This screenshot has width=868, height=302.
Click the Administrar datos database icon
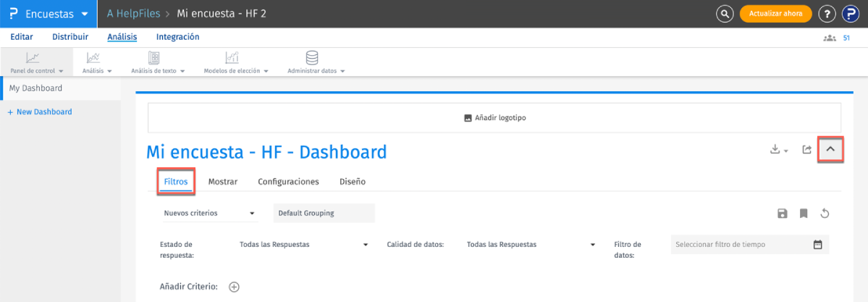(x=312, y=58)
